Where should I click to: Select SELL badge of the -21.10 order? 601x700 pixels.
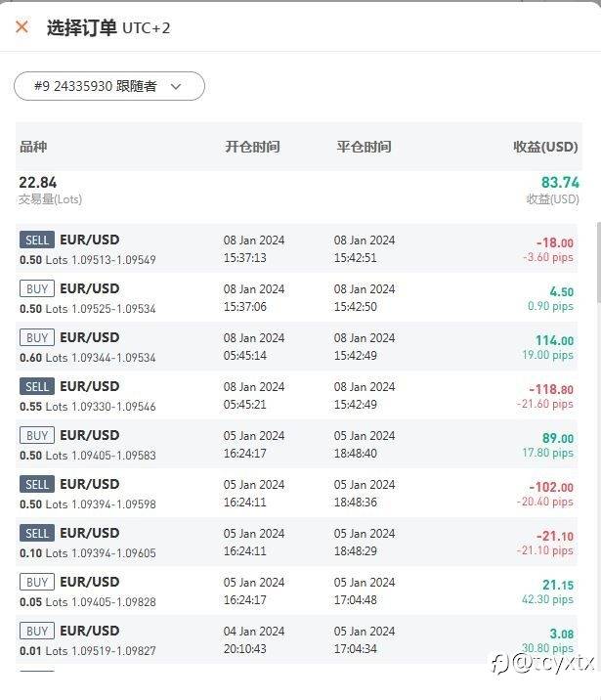click(37, 534)
